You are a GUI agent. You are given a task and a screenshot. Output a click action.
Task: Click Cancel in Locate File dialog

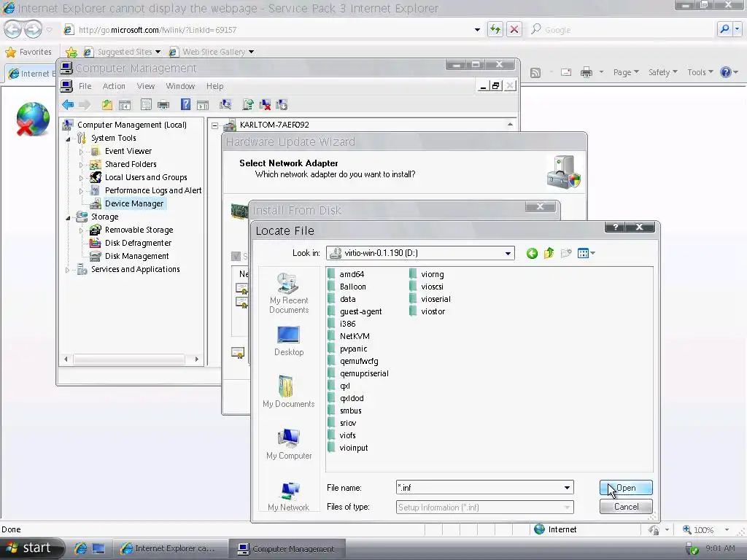click(626, 507)
